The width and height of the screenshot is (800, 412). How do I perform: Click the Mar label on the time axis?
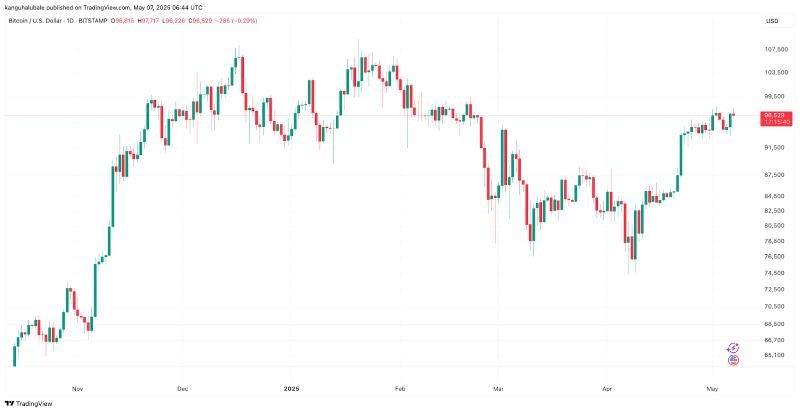click(498, 389)
